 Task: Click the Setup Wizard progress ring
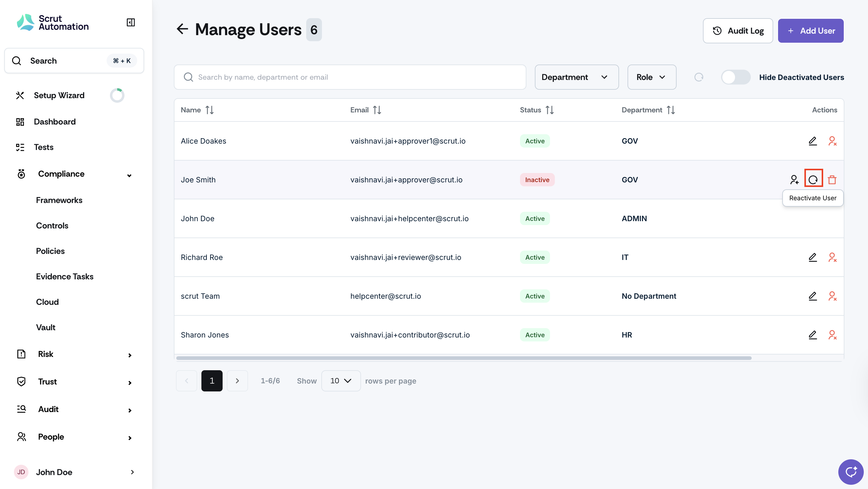pos(117,95)
